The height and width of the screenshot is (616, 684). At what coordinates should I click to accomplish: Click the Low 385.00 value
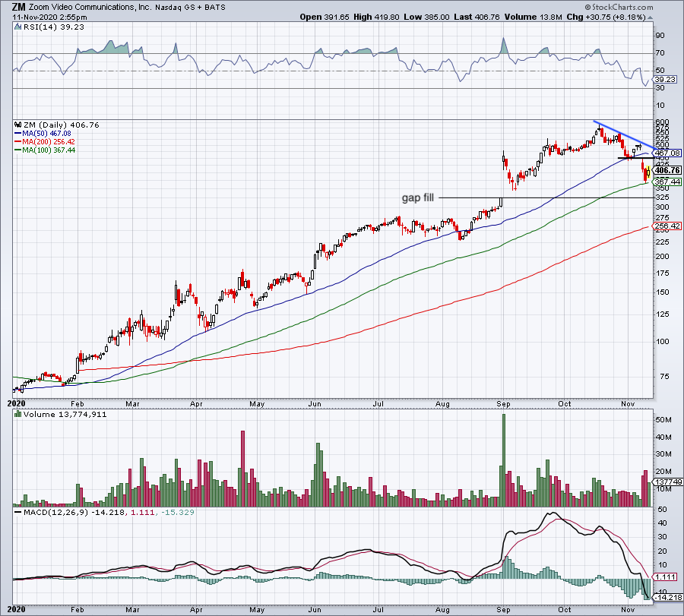426,17
